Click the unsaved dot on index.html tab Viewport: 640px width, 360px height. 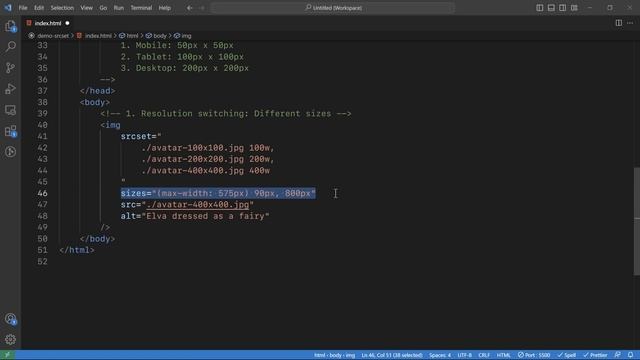(67, 23)
